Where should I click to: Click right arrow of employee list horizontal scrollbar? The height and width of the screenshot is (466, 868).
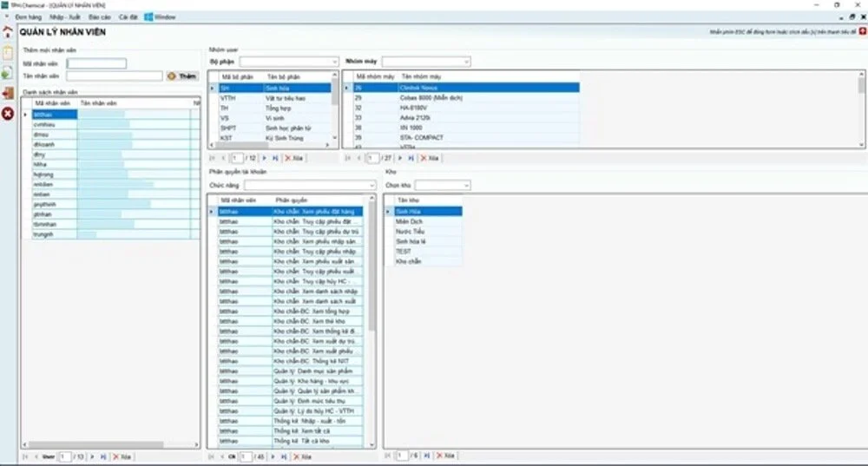[x=196, y=444]
